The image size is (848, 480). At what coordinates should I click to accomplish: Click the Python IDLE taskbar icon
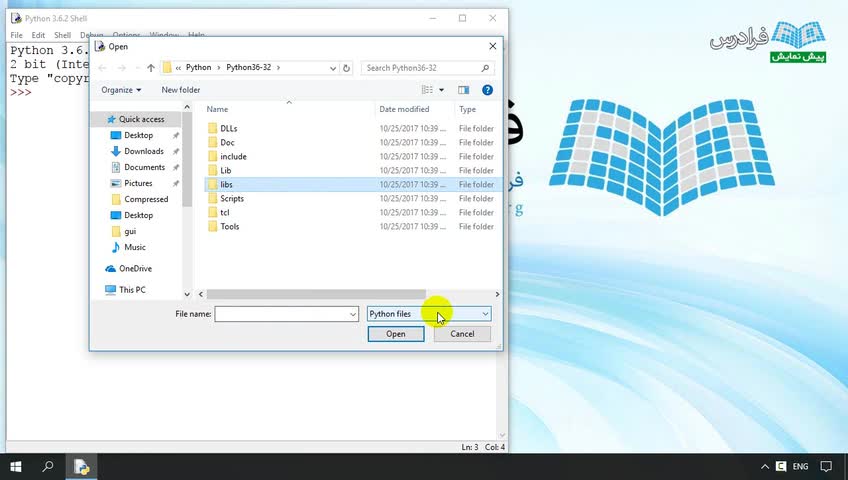pyautogui.click(x=81, y=467)
